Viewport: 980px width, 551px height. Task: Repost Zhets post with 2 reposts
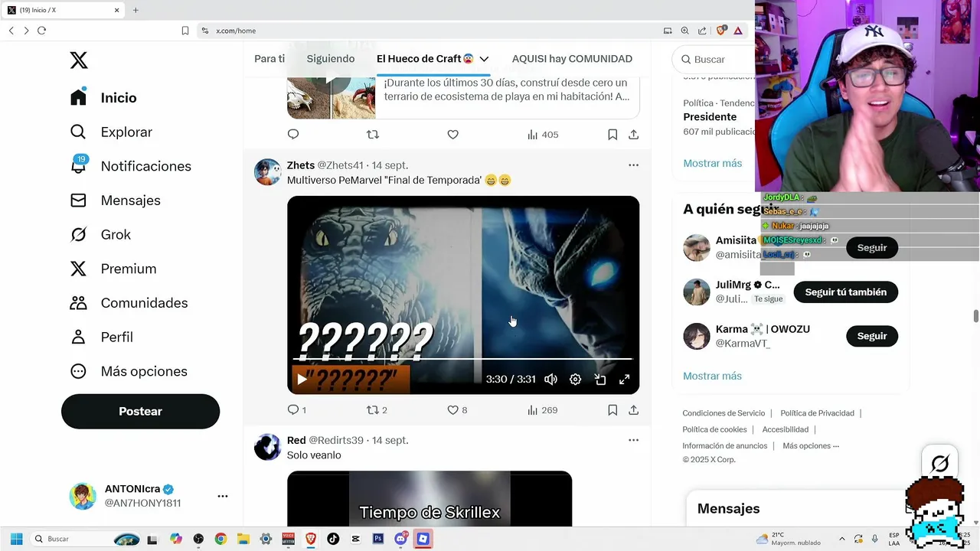pyautogui.click(x=377, y=410)
